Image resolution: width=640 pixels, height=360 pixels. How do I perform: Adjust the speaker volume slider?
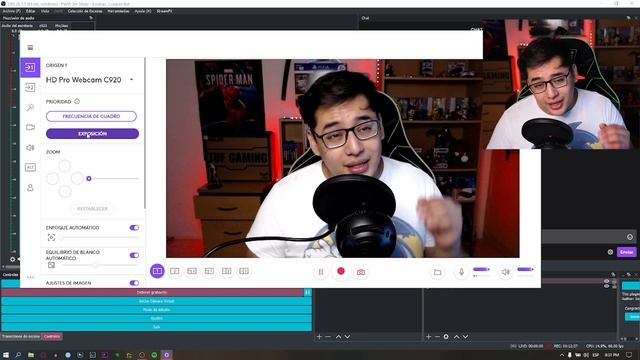[525, 269]
